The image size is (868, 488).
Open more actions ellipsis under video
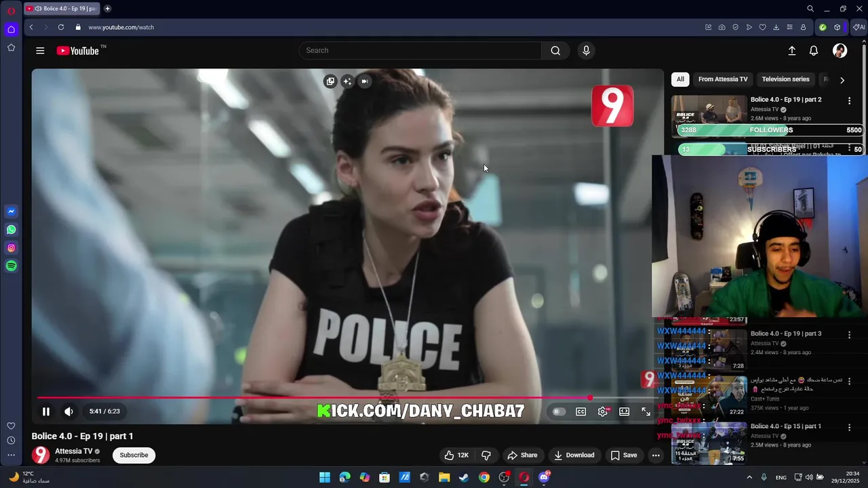point(656,455)
